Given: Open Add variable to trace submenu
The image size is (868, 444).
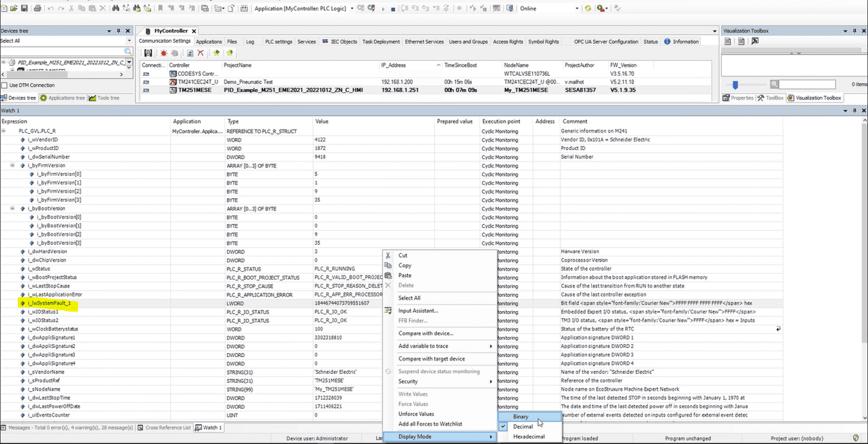Looking at the screenshot, I should click(440, 346).
